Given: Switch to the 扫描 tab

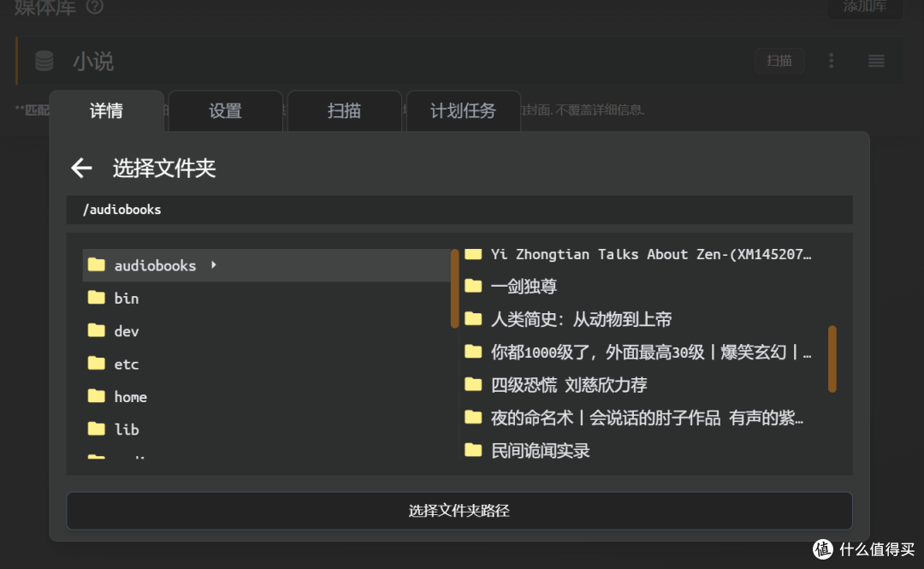Looking at the screenshot, I should pos(344,111).
